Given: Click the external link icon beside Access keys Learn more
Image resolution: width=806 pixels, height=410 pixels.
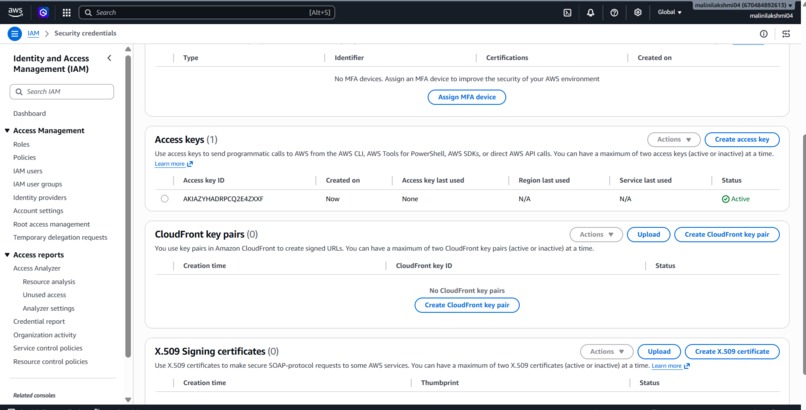Looking at the screenshot, I should pos(190,164).
